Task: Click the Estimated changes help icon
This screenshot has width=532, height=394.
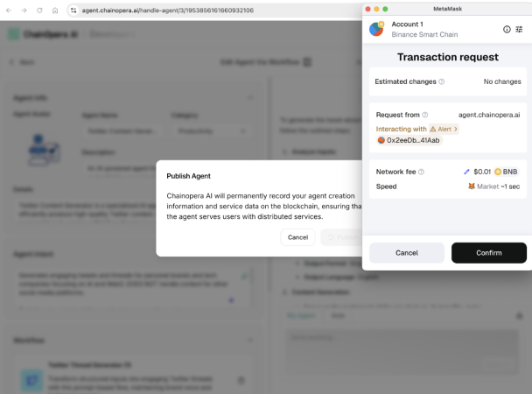Action: coord(441,81)
